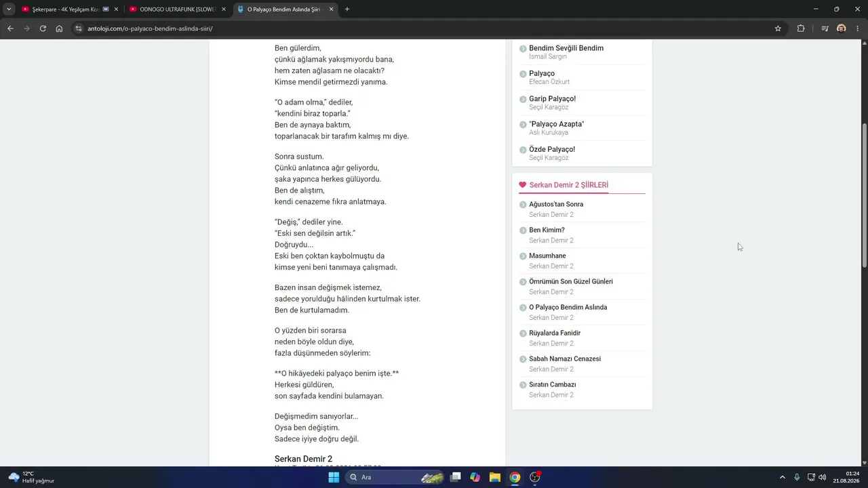Image resolution: width=868 pixels, height=488 pixels.
Task: Open the poem Ömrümün Son Güzel Günleri
Action: [x=571, y=281]
